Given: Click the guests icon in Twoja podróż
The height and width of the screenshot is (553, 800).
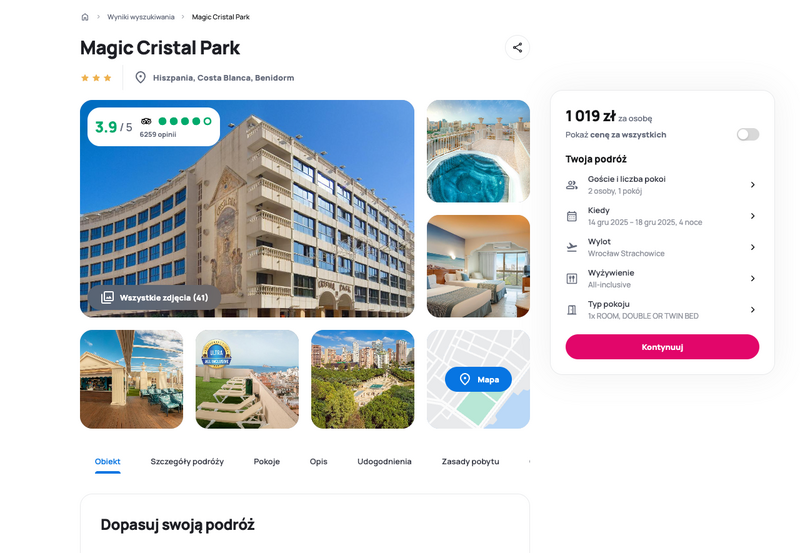Looking at the screenshot, I should coord(572,185).
